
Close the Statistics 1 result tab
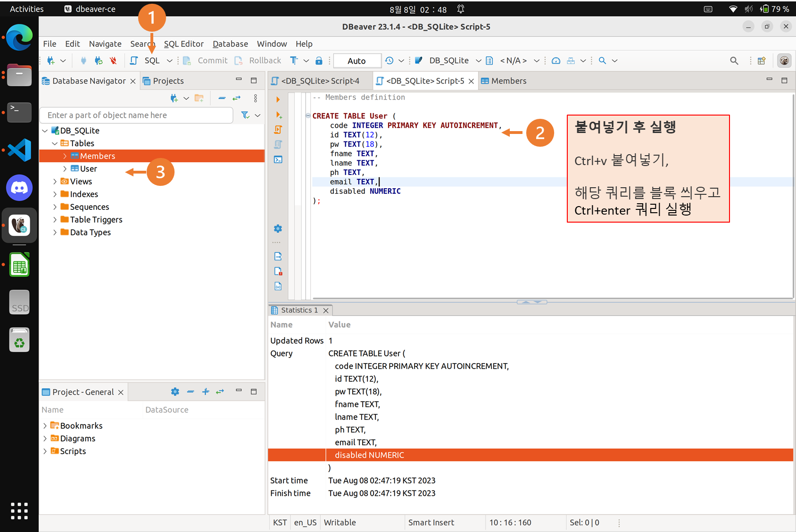pyautogui.click(x=326, y=310)
